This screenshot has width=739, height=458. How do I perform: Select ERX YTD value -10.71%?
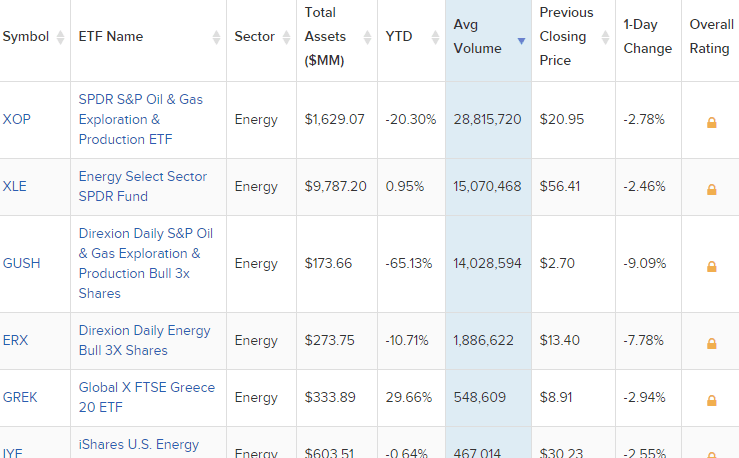point(407,340)
